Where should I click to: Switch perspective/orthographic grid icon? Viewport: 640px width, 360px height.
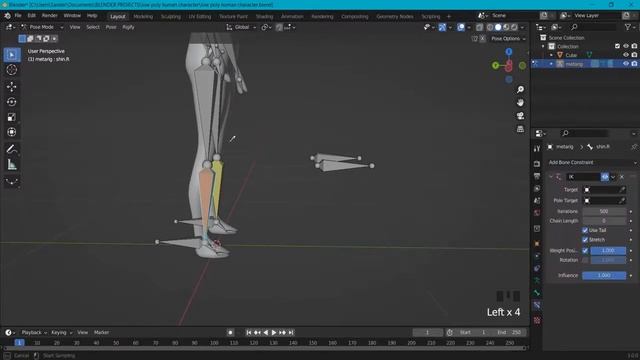520,129
